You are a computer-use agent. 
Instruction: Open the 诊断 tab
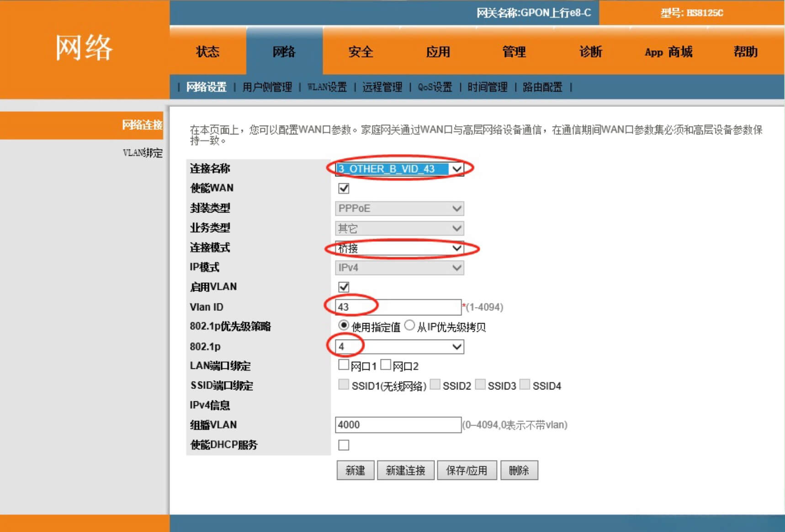click(x=590, y=52)
